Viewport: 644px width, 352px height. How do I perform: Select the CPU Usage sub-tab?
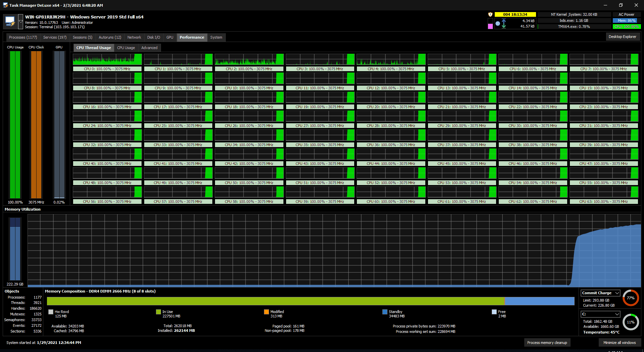pos(126,48)
